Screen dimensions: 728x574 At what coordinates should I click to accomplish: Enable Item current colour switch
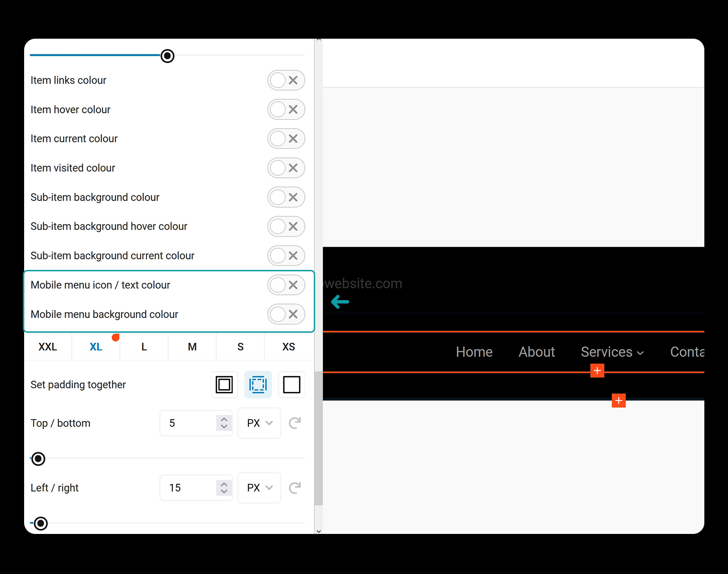pyautogui.click(x=286, y=138)
